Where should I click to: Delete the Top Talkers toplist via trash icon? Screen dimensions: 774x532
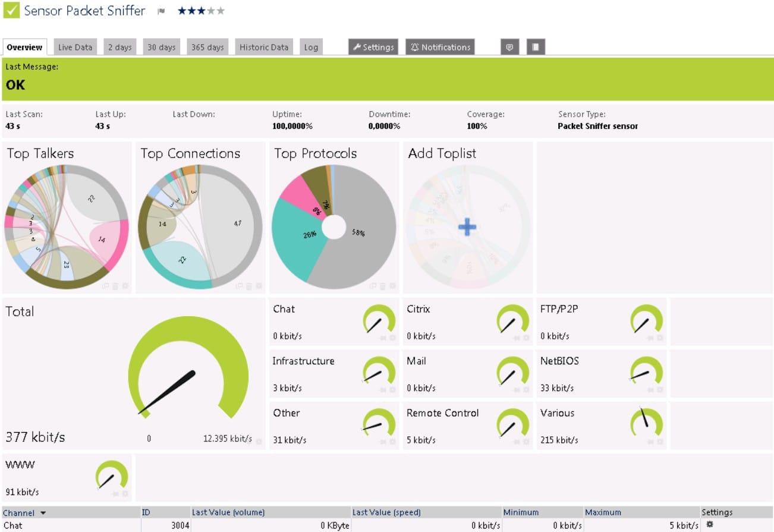click(x=115, y=286)
